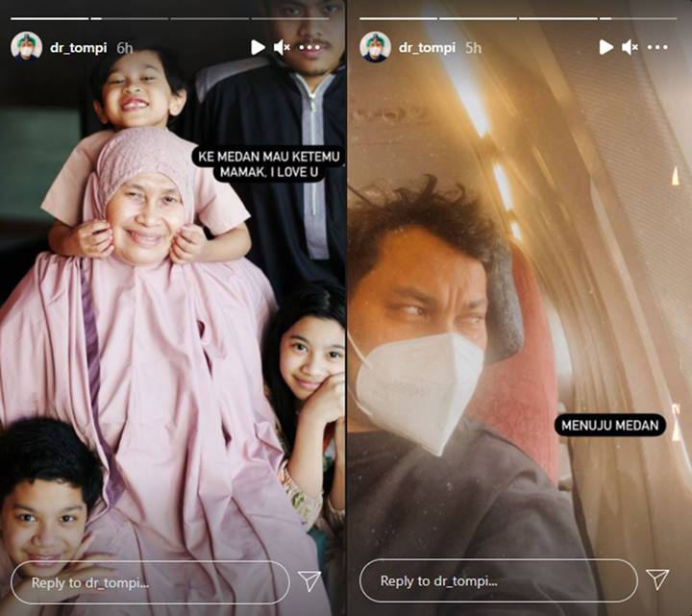Open more options menu on left story
This screenshot has height=616, width=692.
309,47
